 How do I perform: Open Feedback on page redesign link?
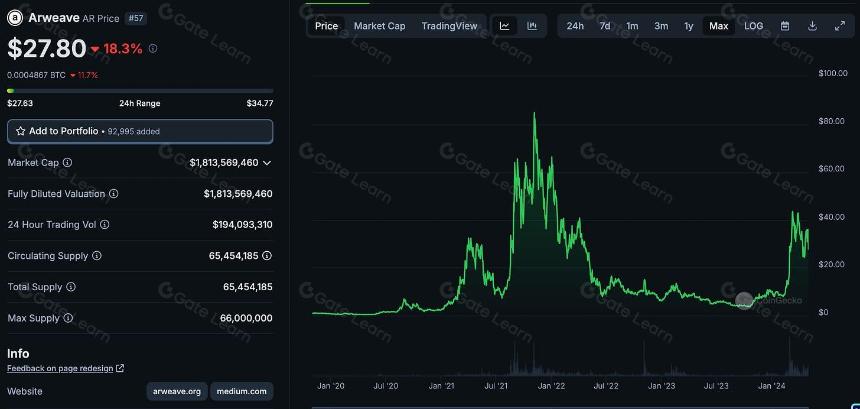(60, 368)
